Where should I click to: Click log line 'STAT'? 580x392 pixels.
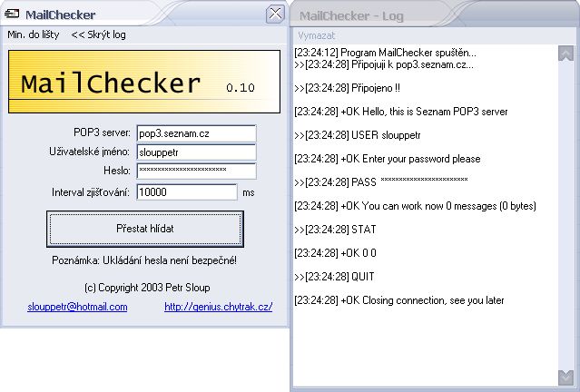(335, 230)
